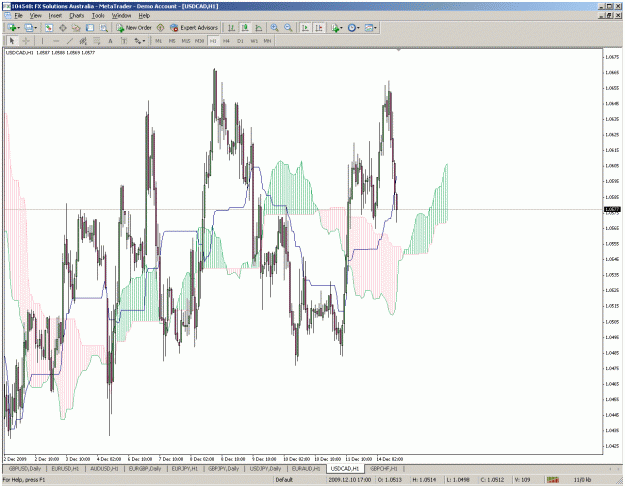Switch to the AUDUSD,H1 chart tab
Image resolution: width=625 pixels, height=486 pixels.
click(104, 468)
